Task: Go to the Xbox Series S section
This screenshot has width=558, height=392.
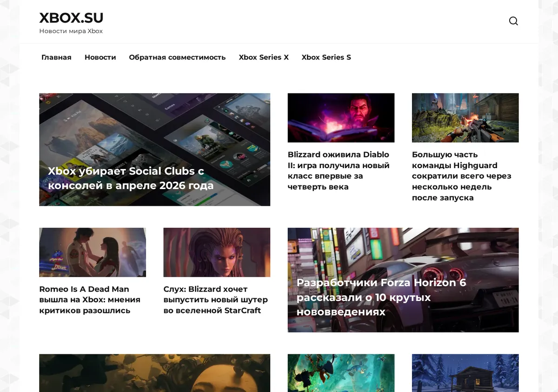Action: click(x=326, y=57)
